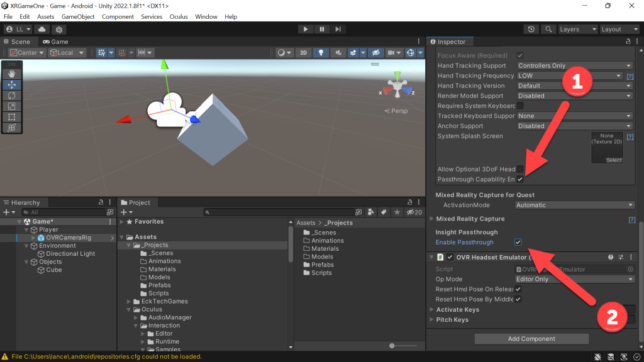This screenshot has height=362, width=644.
Task: Expand the Activate Keys section
Action: coord(431,309)
